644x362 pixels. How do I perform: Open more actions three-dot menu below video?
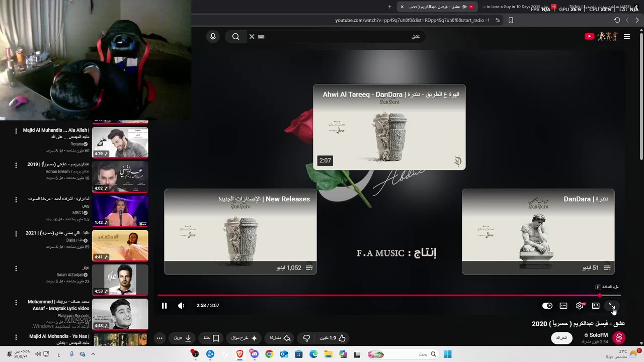[159, 338]
